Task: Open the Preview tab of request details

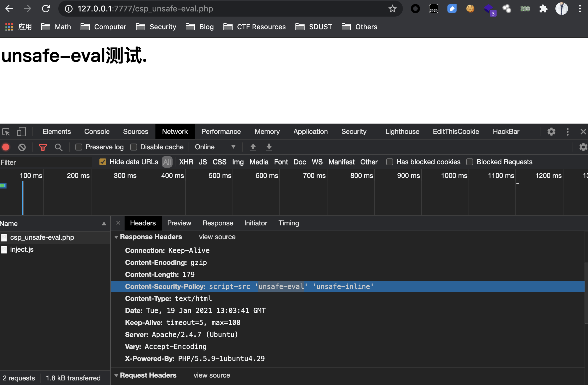Action: click(179, 223)
